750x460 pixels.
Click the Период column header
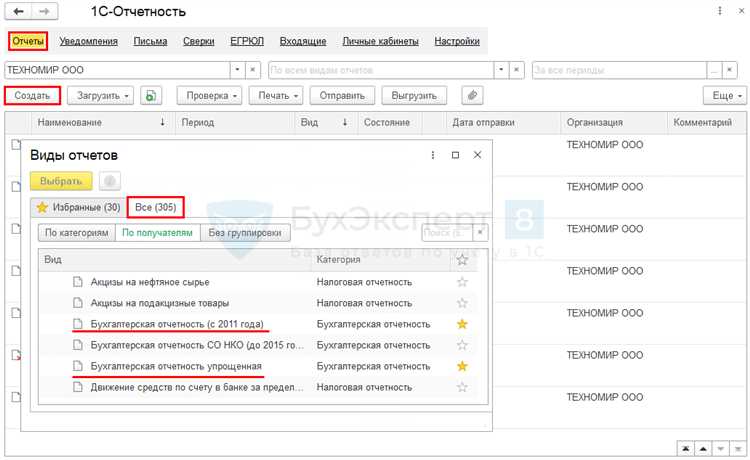pos(235,122)
